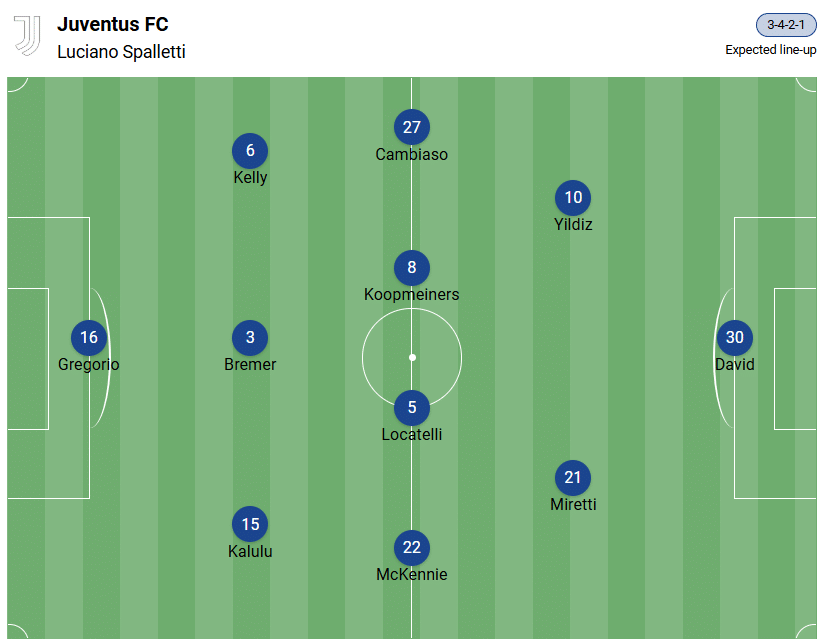The height and width of the screenshot is (644, 822).
Task: Click the centre spot of the pitch
Action: tap(412, 357)
